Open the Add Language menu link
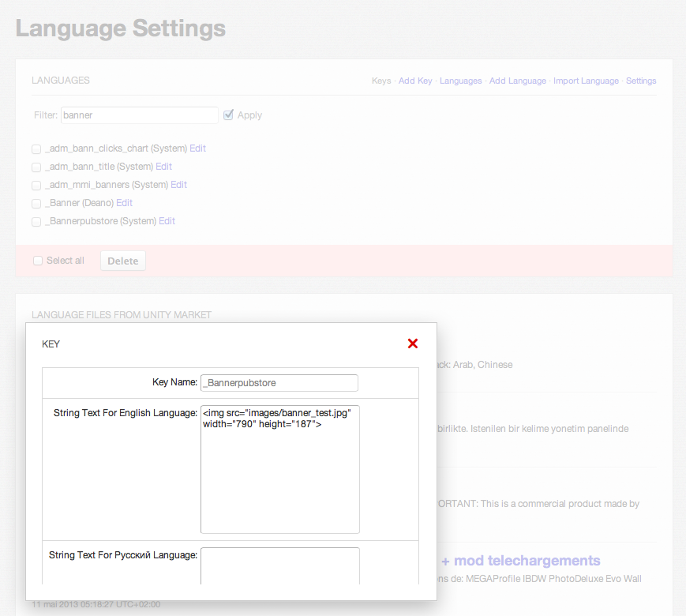The width and height of the screenshot is (686, 616). [517, 81]
